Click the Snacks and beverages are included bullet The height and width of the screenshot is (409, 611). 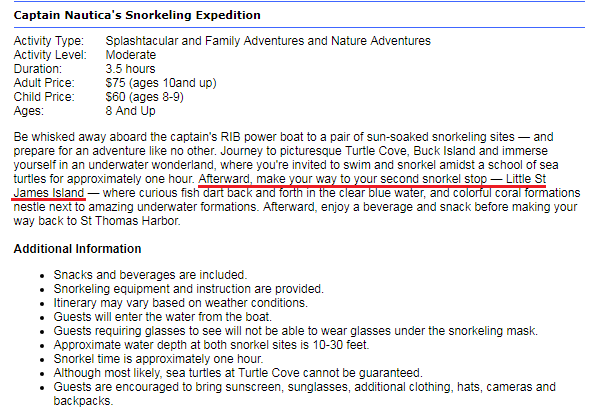click(x=150, y=274)
